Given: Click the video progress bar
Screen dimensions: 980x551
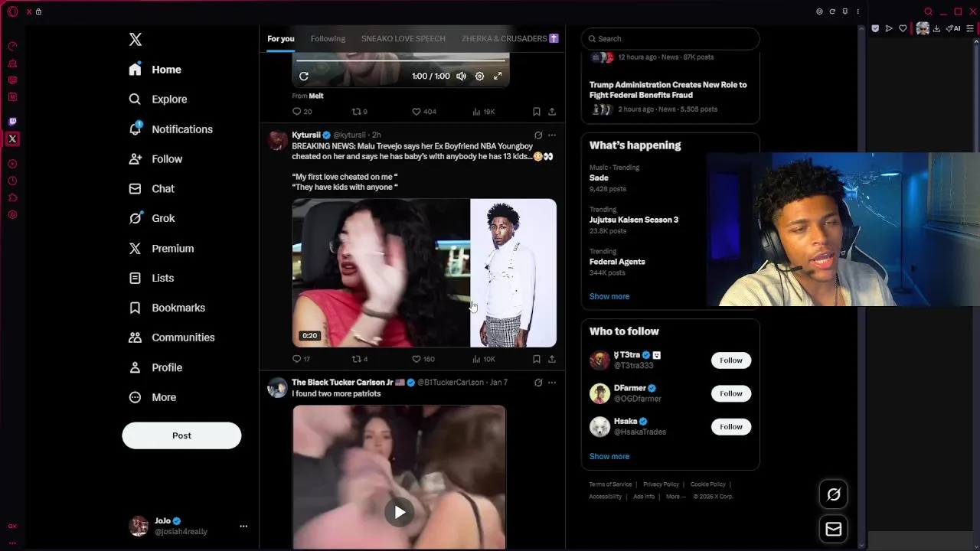Looking at the screenshot, I should click(x=400, y=60).
